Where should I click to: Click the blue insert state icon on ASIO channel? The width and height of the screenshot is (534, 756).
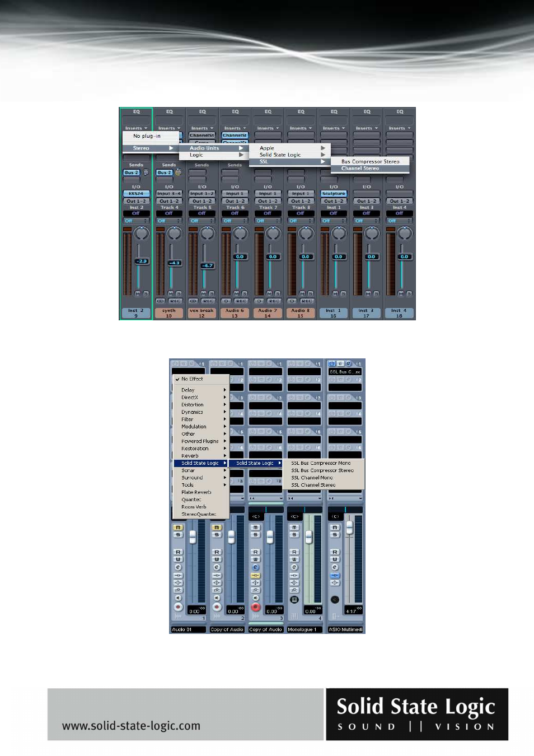click(335, 575)
